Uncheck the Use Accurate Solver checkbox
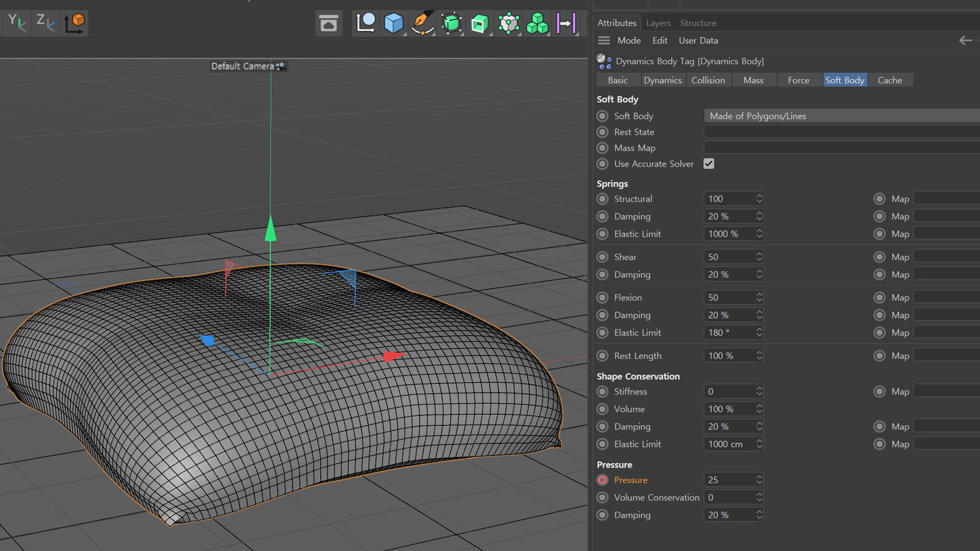This screenshot has height=551, width=980. (708, 164)
